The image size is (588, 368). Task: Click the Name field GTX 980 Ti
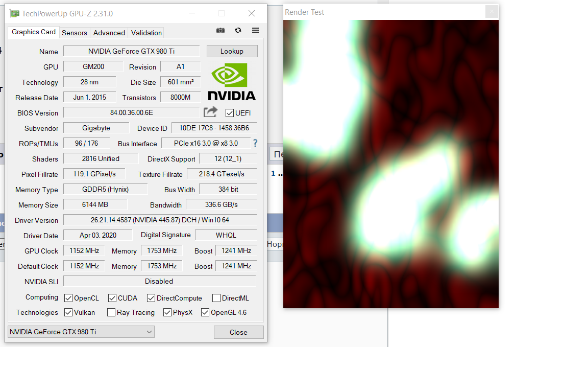(132, 51)
